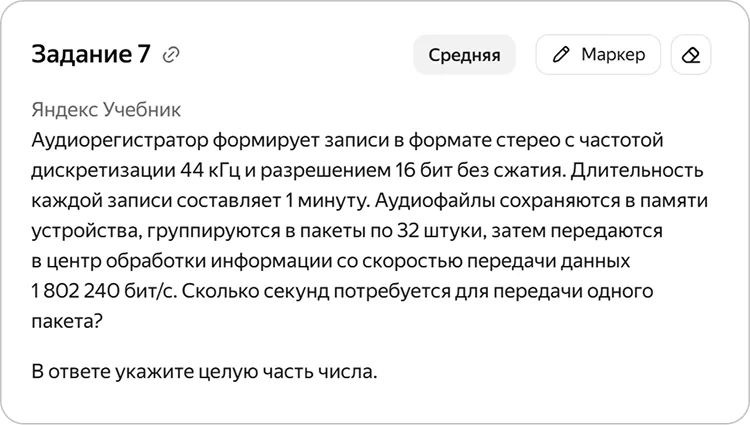Click the line В ответе укажите целую часть числа
The image size is (750, 425).
click(204, 371)
